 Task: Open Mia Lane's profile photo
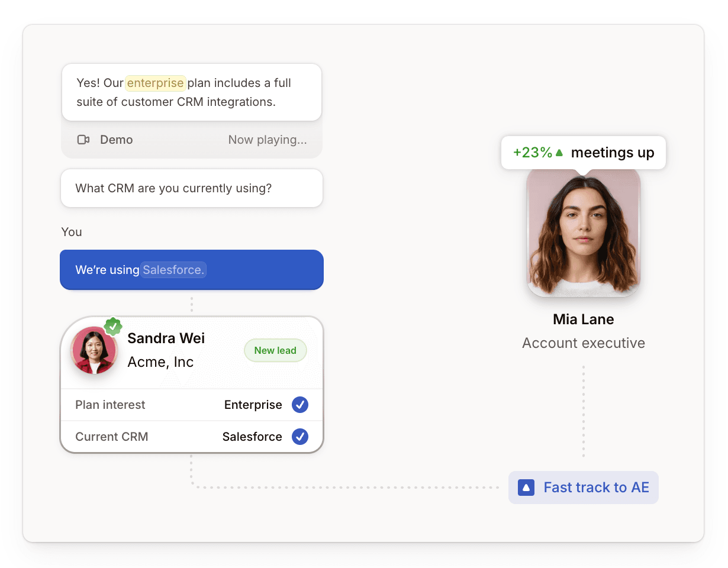click(583, 234)
